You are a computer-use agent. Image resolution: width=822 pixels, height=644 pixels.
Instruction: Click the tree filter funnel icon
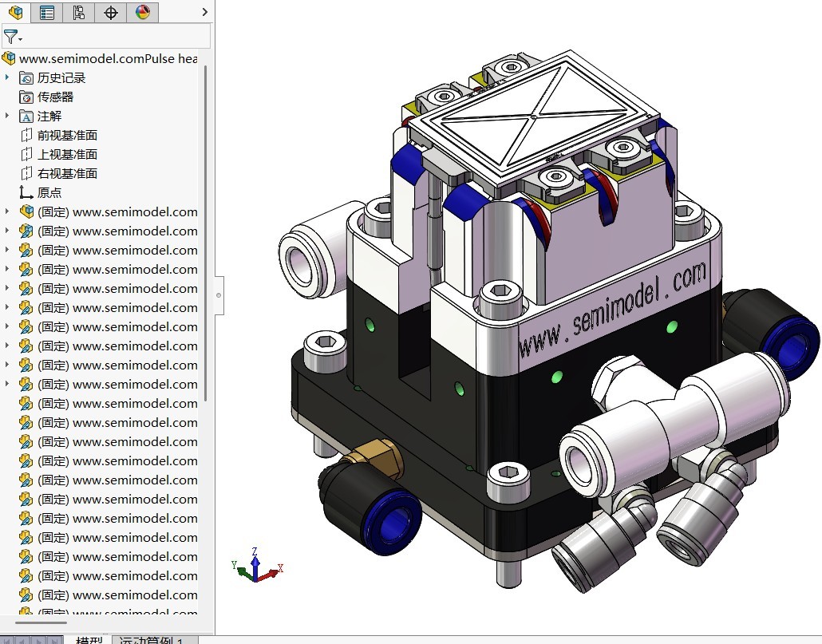click(11, 38)
